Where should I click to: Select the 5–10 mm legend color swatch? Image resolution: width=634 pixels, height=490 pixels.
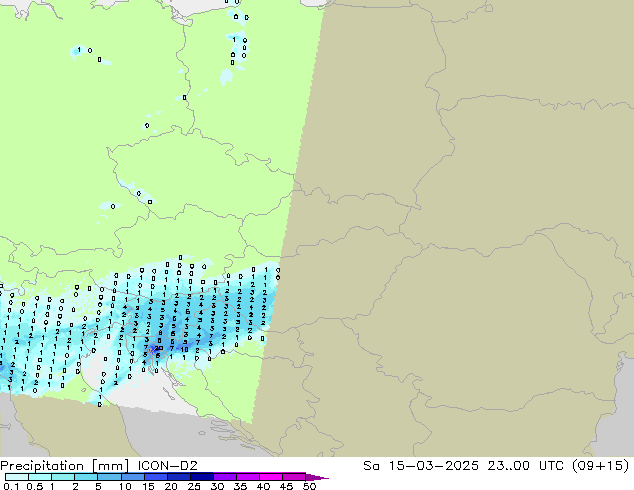(x=109, y=477)
